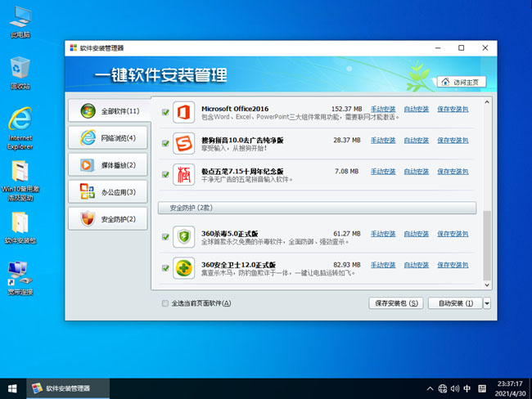Select the 回收站 recycle bin icon
Screen dimensions: 532x399
[x=20, y=74]
